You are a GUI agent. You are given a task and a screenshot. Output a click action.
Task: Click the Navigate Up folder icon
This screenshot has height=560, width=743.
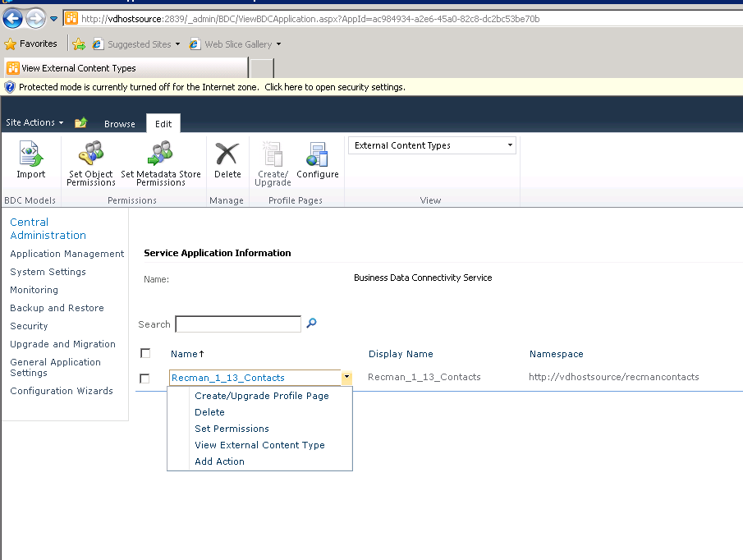tap(81, 122)
